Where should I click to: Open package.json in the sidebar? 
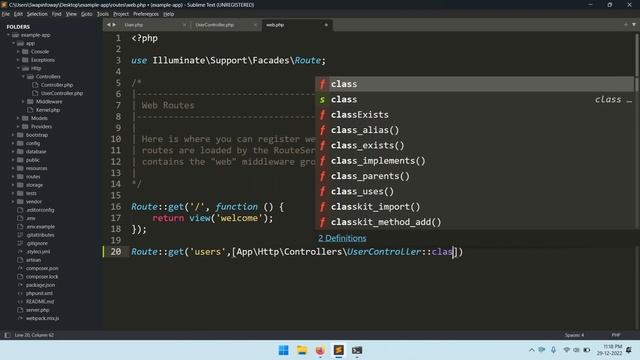pos(40,285)
